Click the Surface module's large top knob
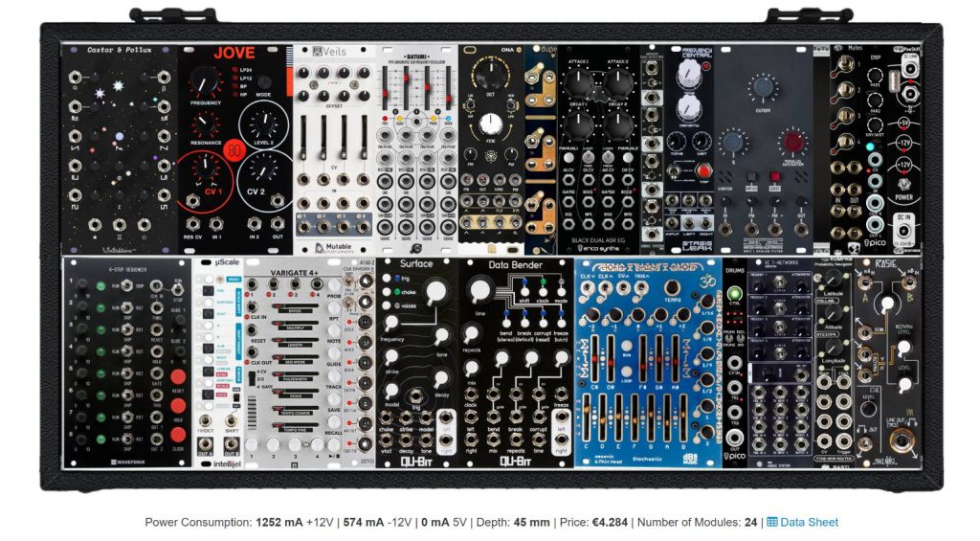The image size is (980, 541). pyautogui.click(x=436, y=291)
